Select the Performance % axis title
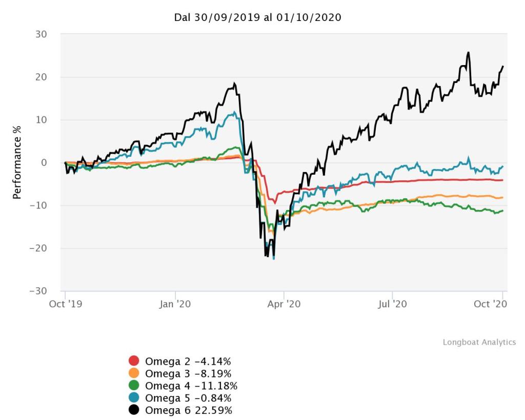This screenshot has height=420, width=525. pyautogui.click(x=17, y=162)
